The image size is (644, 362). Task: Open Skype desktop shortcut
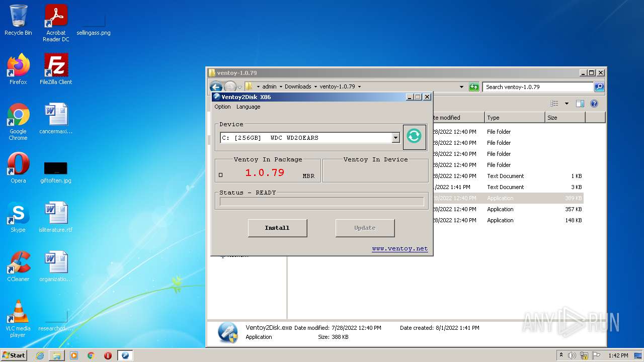tap(18, 217)
